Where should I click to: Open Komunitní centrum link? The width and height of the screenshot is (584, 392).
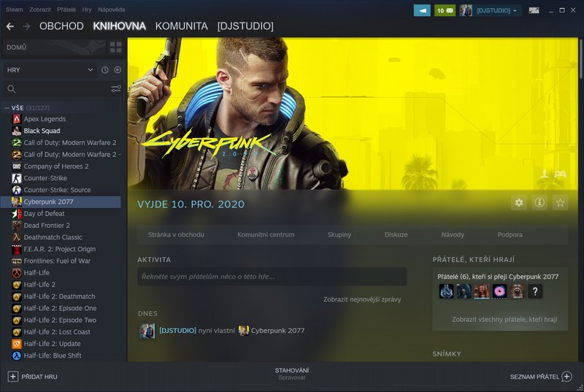pyautogui.click(x=266, y=235)
